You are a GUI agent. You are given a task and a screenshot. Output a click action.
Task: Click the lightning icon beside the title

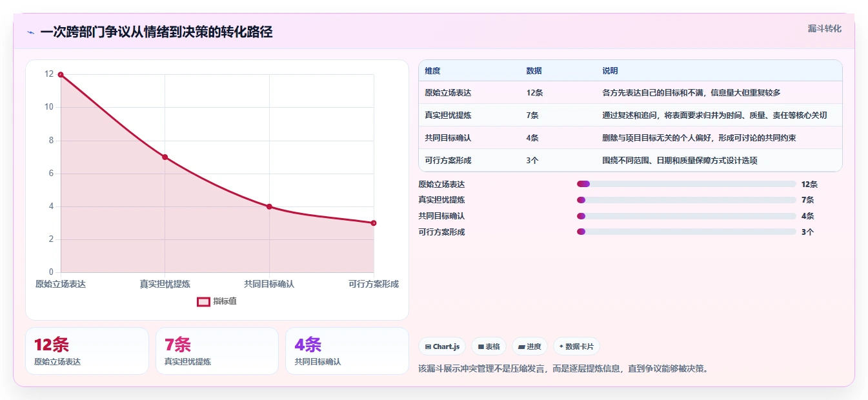[x=30, y=32]
